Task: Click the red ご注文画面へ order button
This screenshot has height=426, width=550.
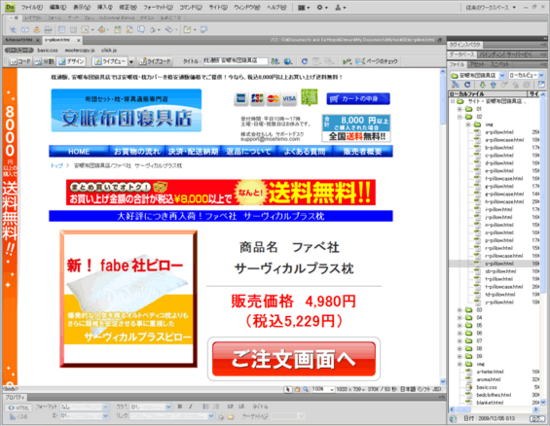Action: coord(294,359)
